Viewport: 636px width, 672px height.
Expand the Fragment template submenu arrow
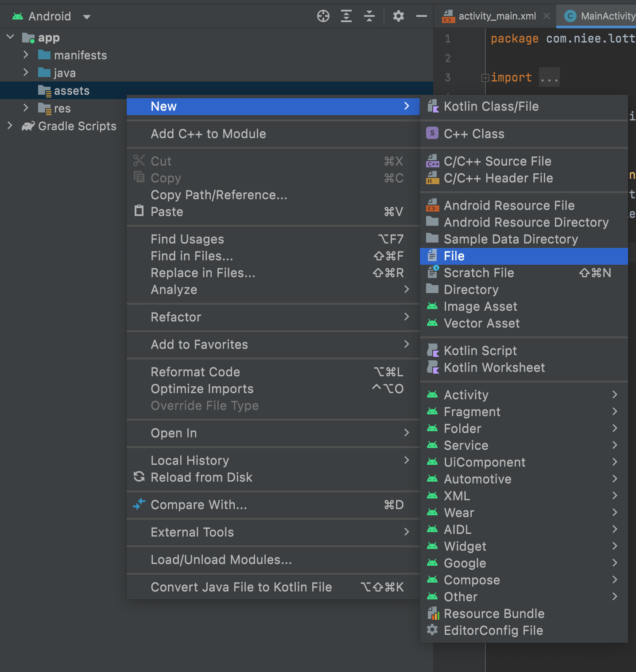click(x=615, y=411)
